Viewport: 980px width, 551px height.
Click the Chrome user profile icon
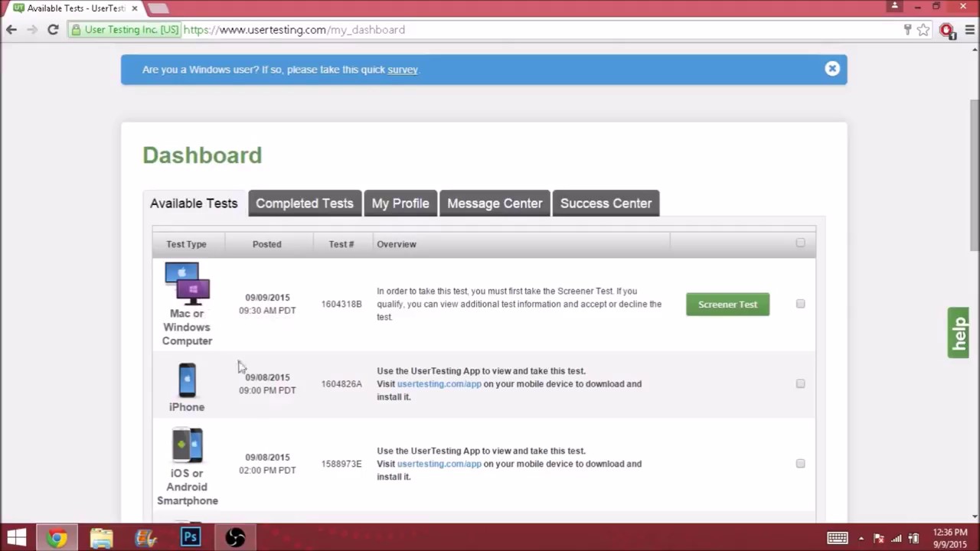pyautogui.click(x=894, y=6)
